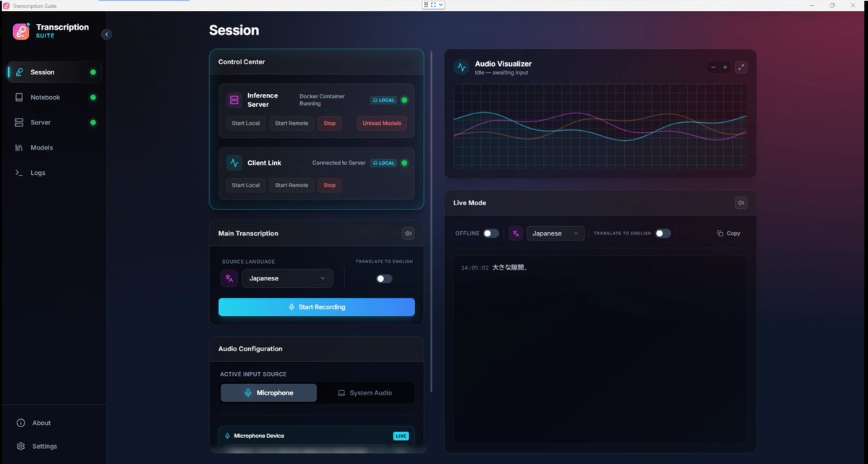Click the left column vertical scrollbar
Screen dimensions: 868x464
coord(431,220)
